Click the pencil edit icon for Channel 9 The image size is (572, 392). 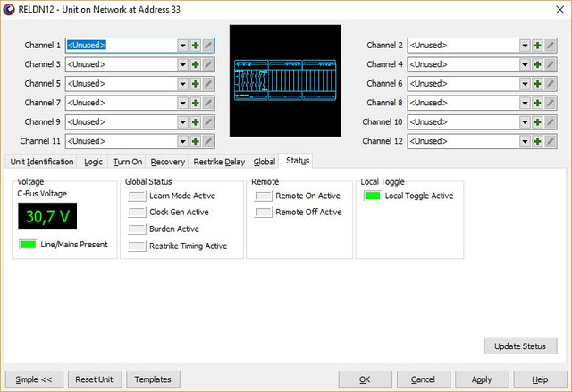208,122
